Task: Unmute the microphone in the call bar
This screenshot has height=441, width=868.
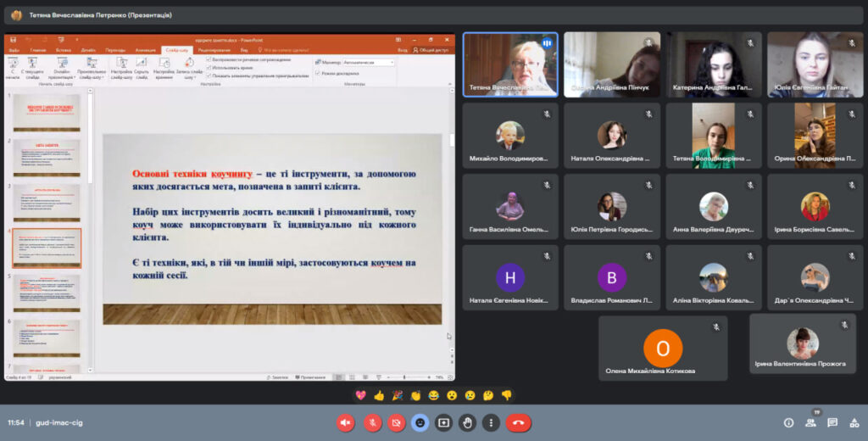Action: [x=371, y=422]
